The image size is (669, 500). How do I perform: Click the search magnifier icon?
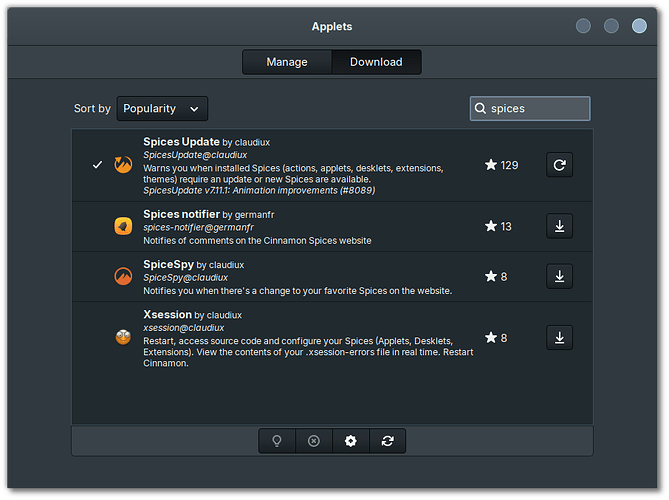coord(480,108)
